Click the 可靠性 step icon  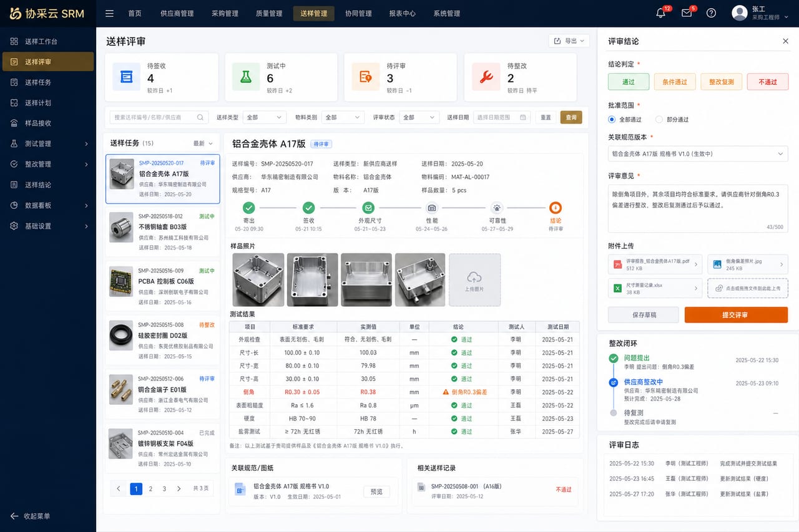pyautogui.click(x=497, y=208)
